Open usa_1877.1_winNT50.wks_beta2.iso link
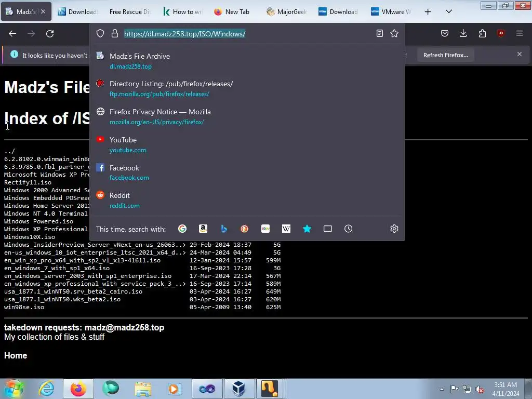 click(x=62, y=300)
